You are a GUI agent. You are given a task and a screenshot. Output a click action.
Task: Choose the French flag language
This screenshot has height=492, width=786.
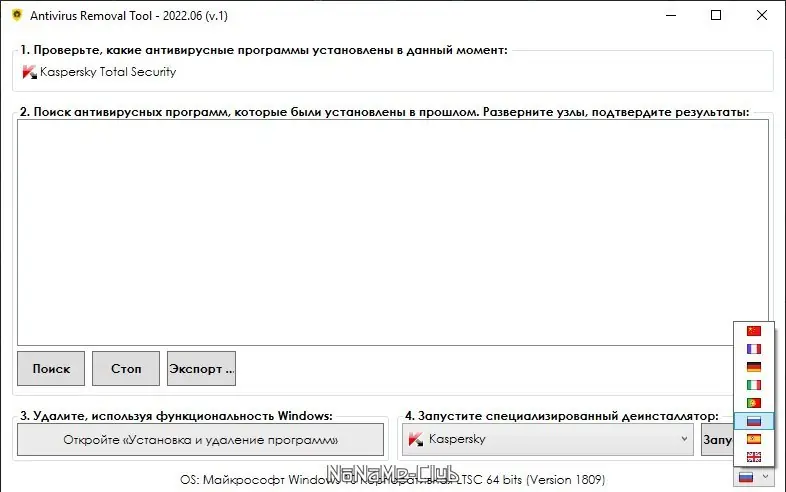click(753, 349)
